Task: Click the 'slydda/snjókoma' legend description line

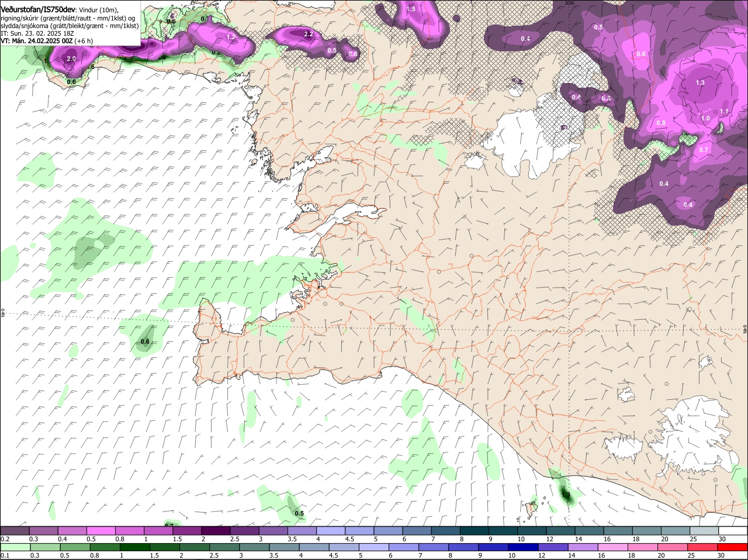Action: 70,26
